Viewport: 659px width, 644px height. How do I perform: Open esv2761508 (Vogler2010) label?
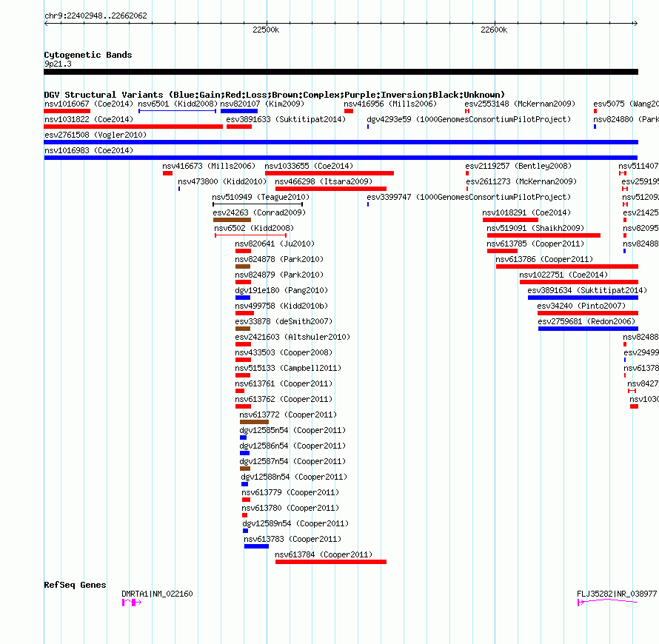pos(96,135)
